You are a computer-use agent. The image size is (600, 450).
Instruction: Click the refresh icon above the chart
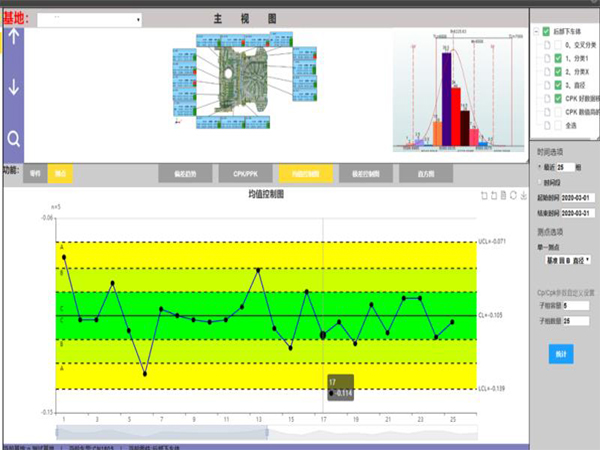click(x=513, y=195)
